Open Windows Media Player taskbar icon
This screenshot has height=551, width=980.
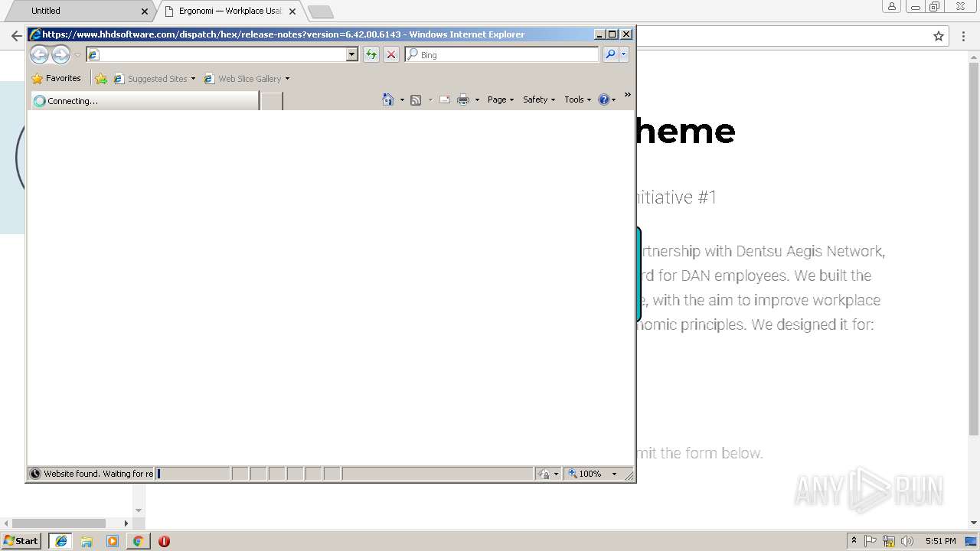click(x=113, y=541)
